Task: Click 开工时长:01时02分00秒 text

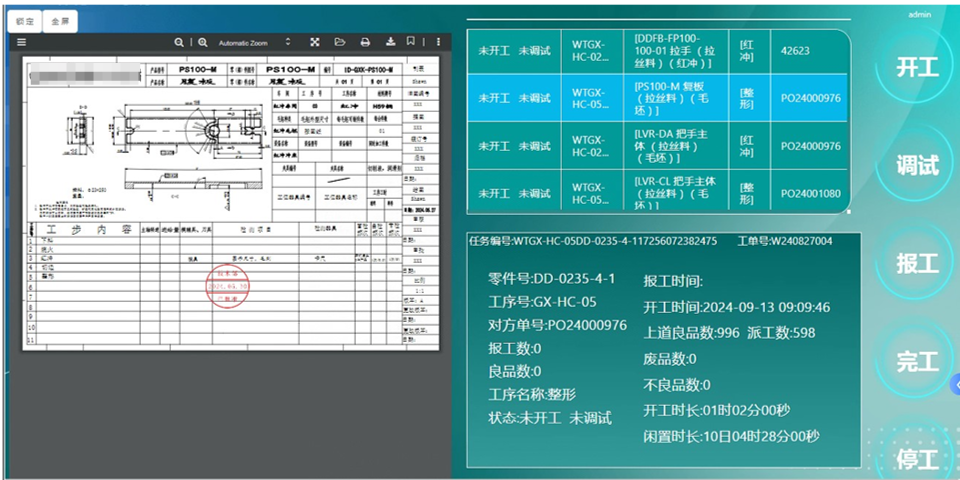Action: coord(717,410)
